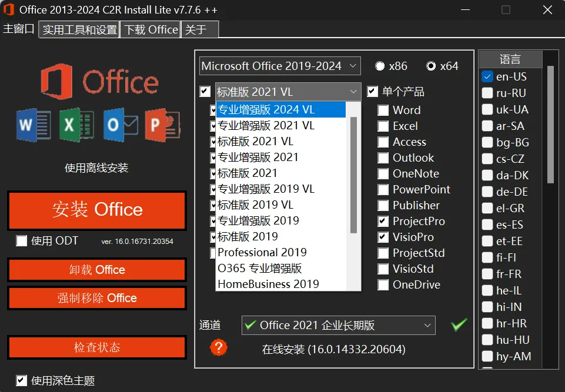Uncheck the VisioPro checkbox
565x392 pixels.
click(383, 237)
